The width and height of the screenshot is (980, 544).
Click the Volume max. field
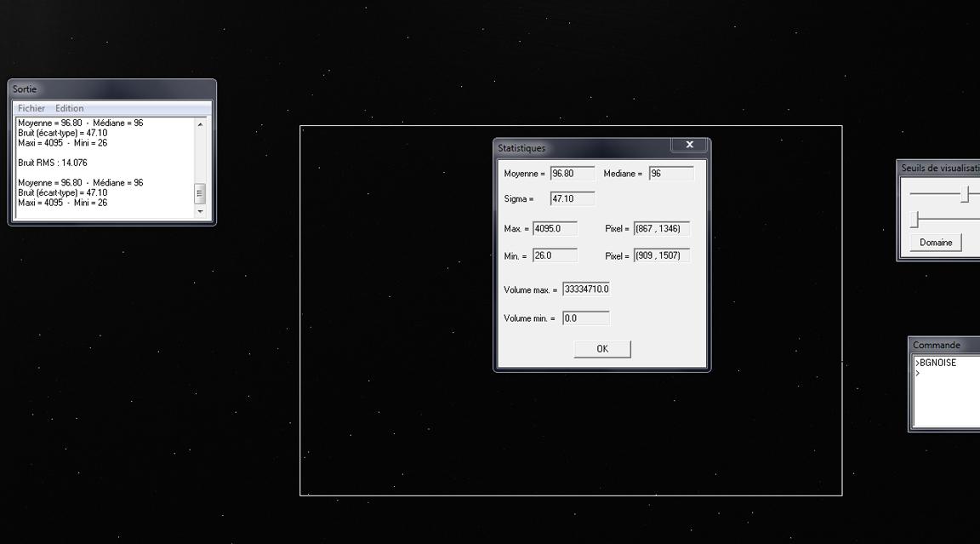[x=585, y=289]
